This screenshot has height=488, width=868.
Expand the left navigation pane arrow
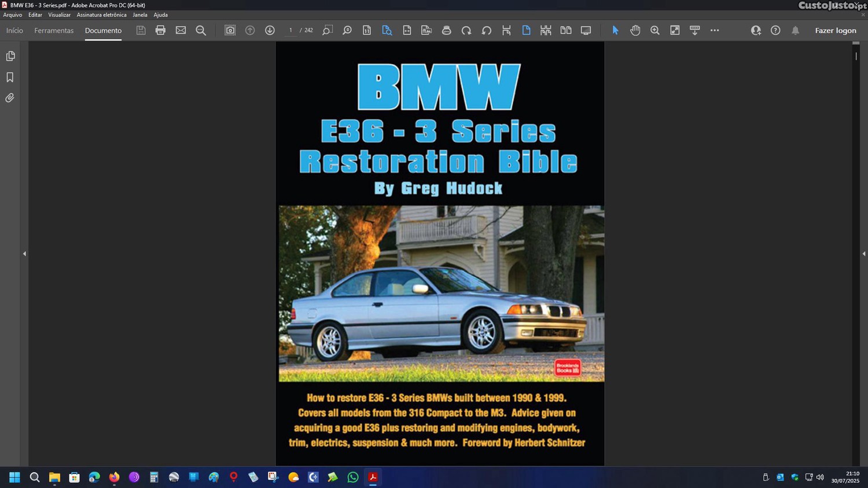(24, 254)
